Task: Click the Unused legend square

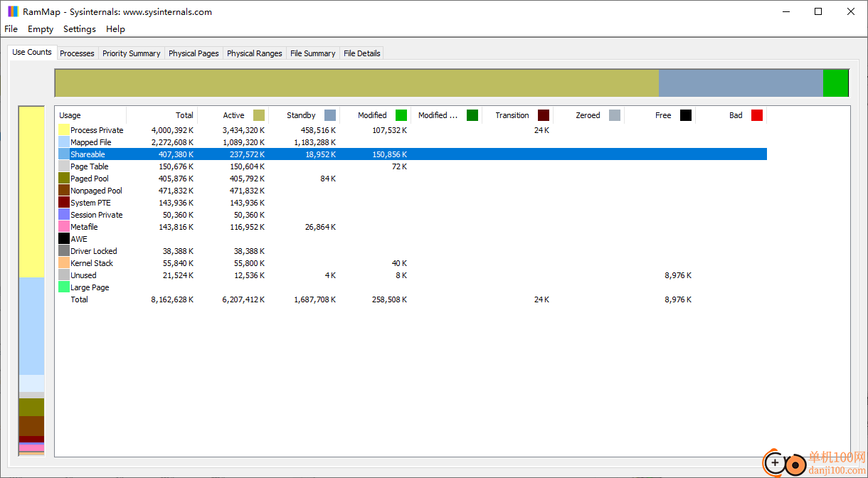Action: (x=64, y=275)
